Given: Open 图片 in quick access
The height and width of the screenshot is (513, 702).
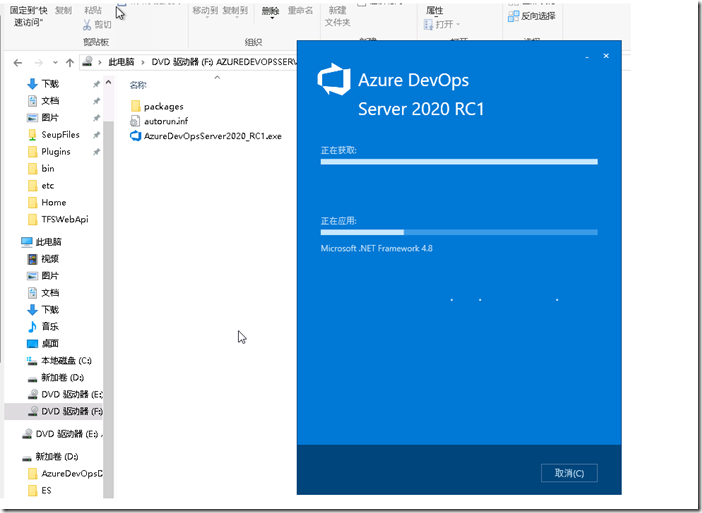Looking at the screenshot, I should 50,118.
